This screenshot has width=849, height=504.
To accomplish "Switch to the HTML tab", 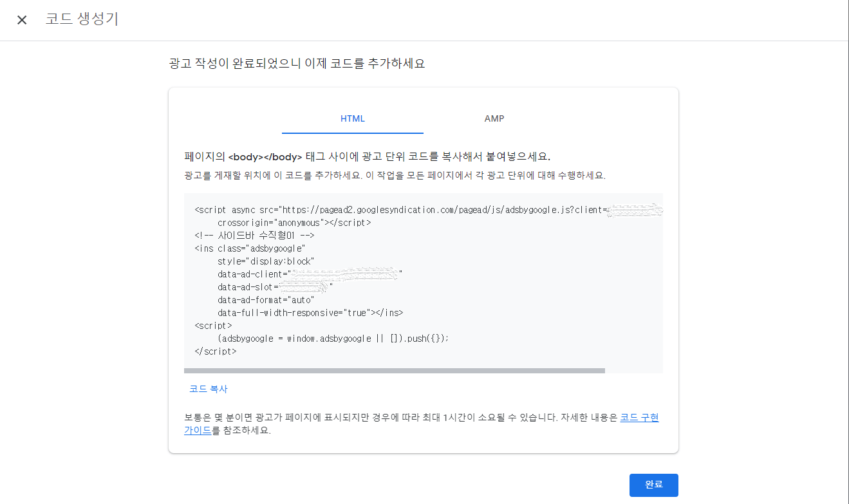I will [352, 118].
